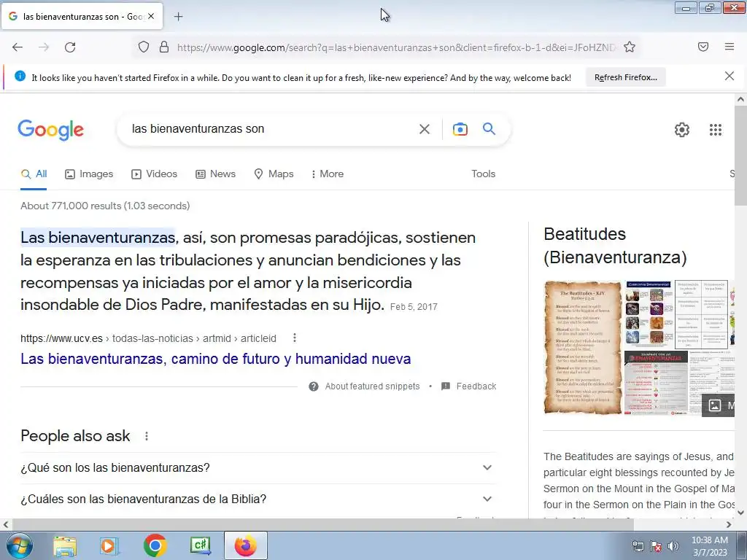The height and width of the screenshot is (560, 747).
Task: Switch to the News tab
Action: coord(215,174)
